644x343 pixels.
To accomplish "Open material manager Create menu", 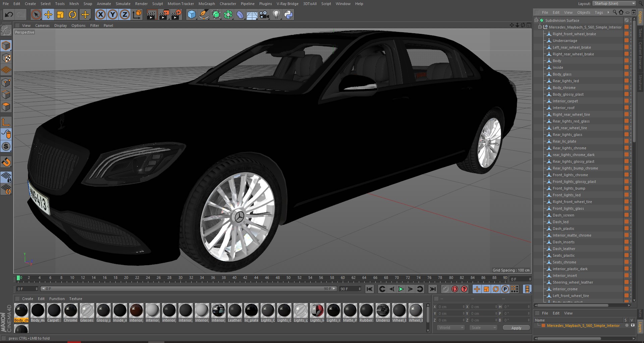I will (x=28, y=299).
